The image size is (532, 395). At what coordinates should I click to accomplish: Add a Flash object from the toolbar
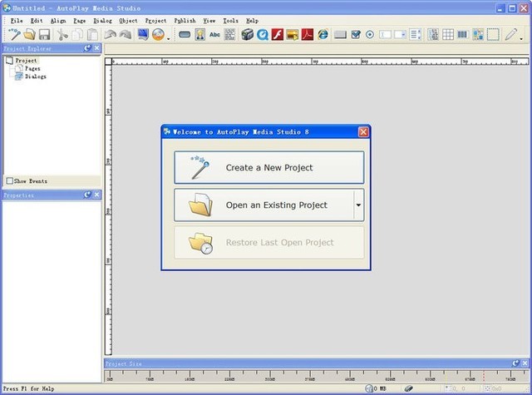click(277, 34)
